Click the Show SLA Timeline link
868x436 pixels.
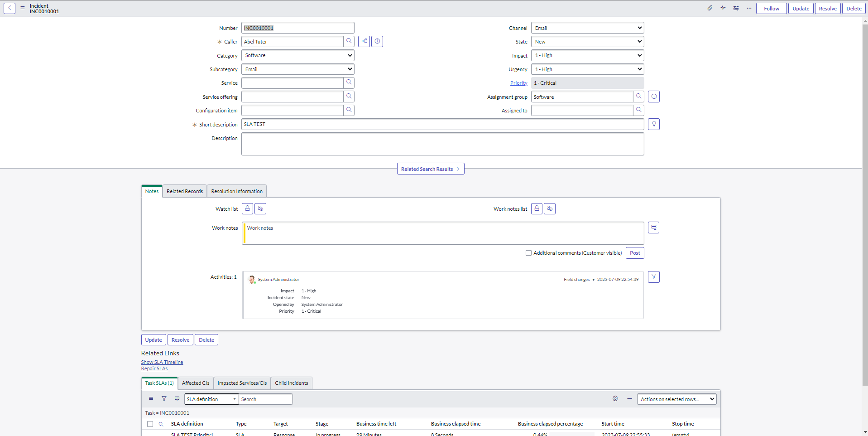coord(162,362)
